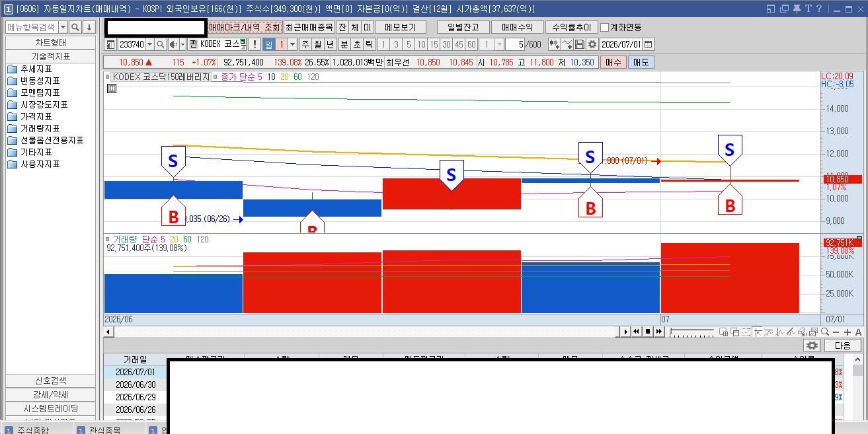Click the 일별잔고 button
Image resolution: width=868 pixels, height=434 pixels.
tap(463, 27)
